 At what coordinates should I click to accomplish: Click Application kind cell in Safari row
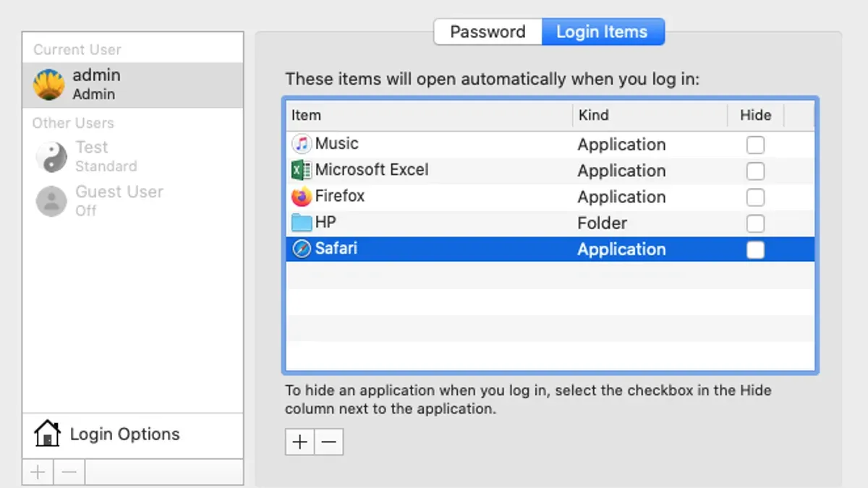[x=621, y=249]
